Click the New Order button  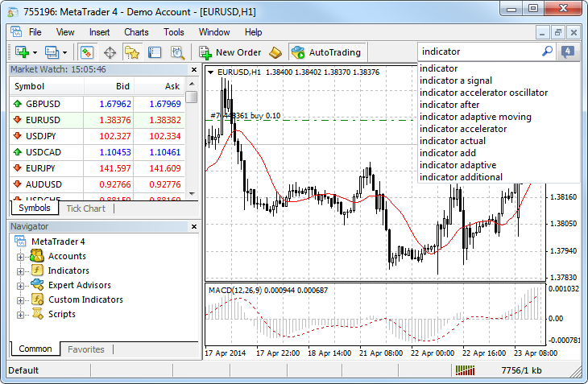pos(230,52)
